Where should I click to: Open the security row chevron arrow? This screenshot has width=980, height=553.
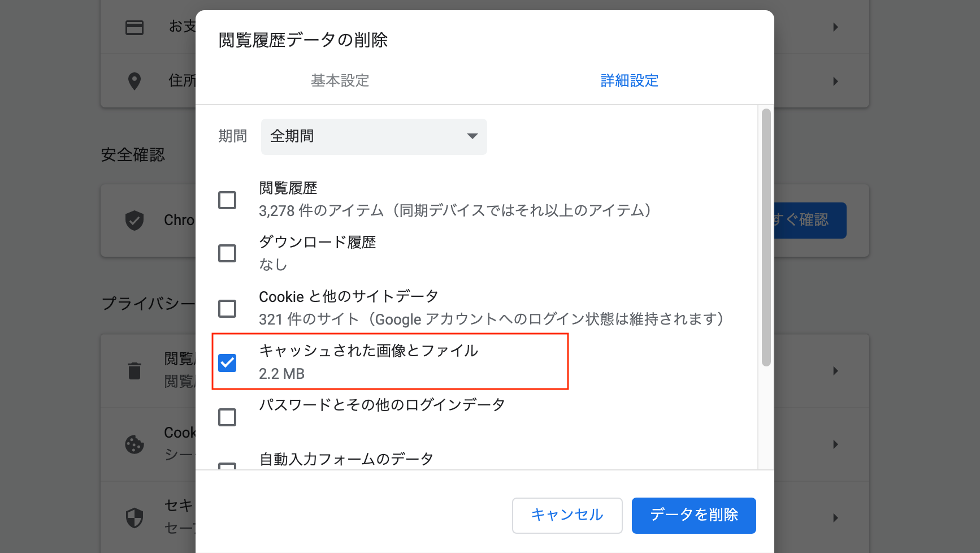click(x=835, y=517)
